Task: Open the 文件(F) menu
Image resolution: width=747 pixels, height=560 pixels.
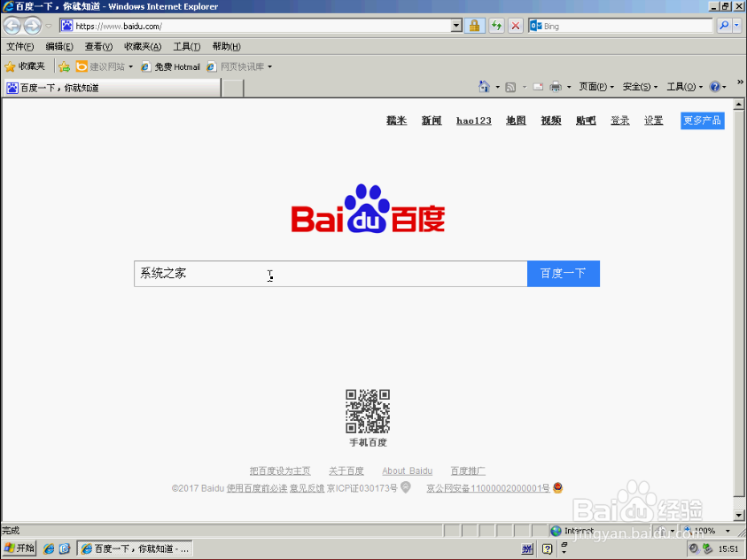Action: tap(20, 47)
